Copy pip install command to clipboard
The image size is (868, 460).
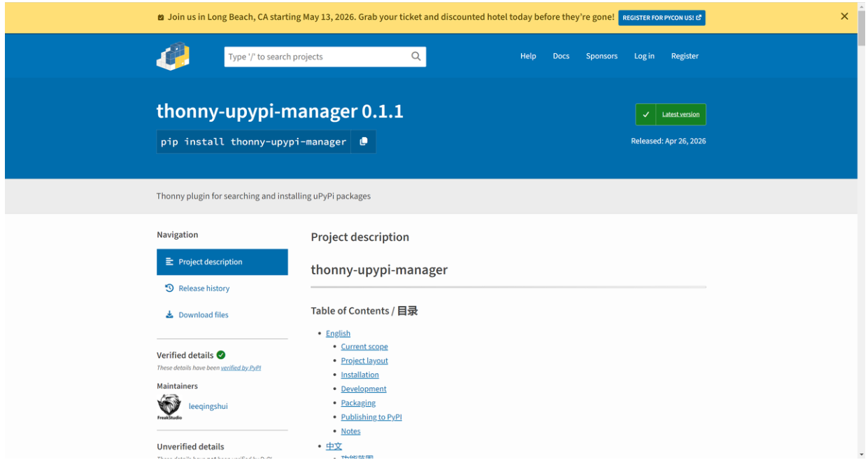click(x=364, y=141)
